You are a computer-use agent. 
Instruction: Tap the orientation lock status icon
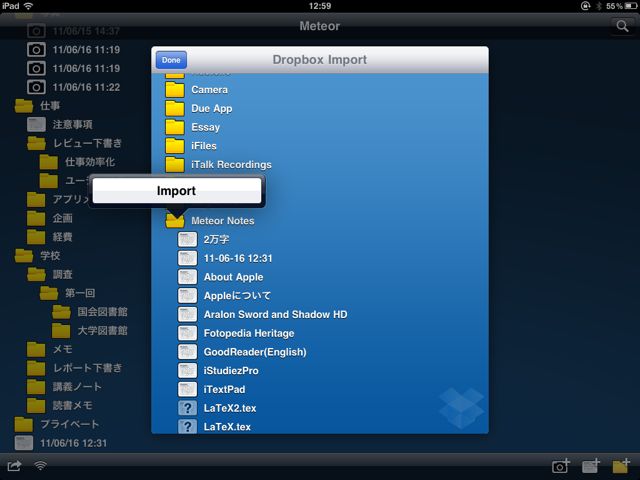click(585, 6)
